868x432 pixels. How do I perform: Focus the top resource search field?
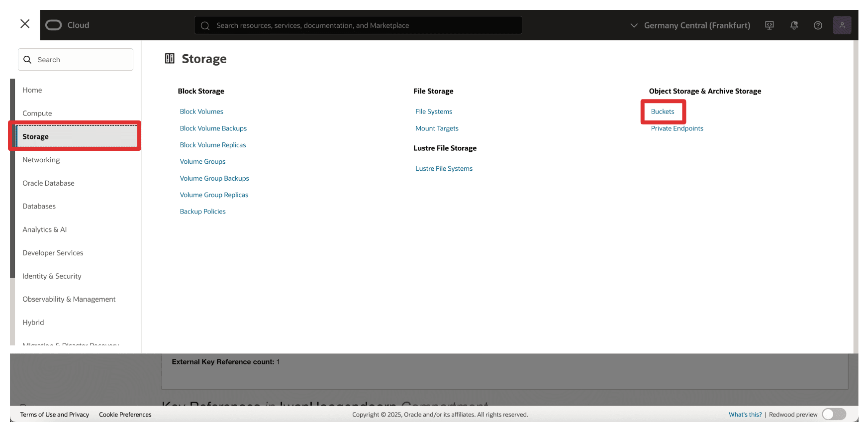coord(358,25)
